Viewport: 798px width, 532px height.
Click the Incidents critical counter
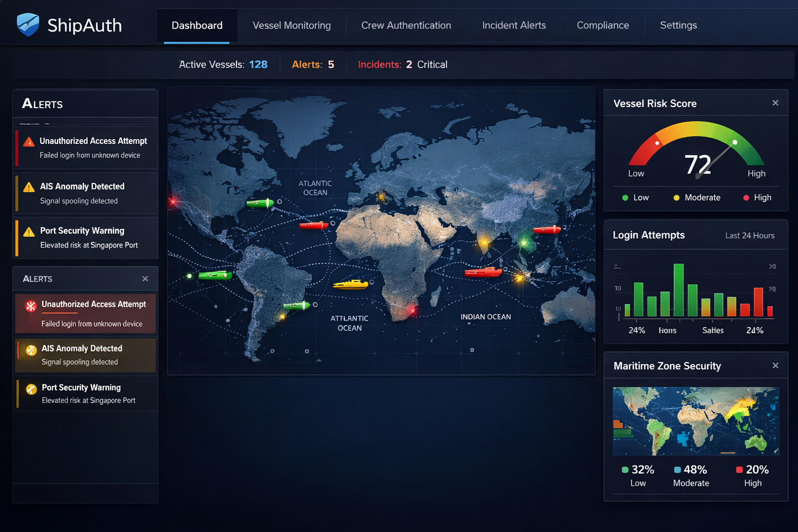tap(402, 64)
